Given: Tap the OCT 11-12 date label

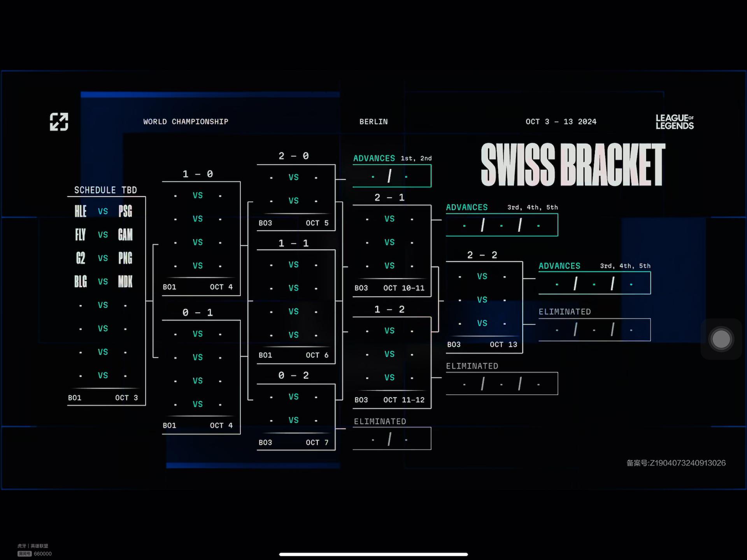Looking at the screenshot, I should point(404,400).
